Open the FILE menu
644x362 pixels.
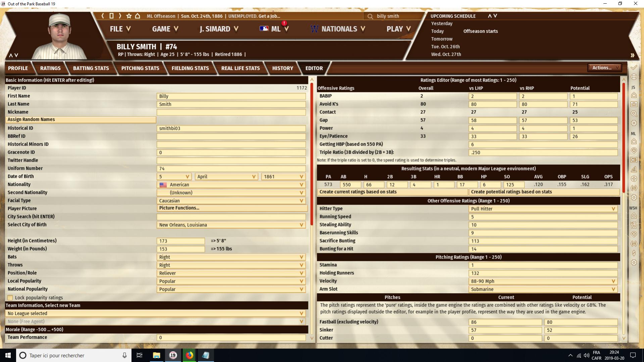click(x=120, y=29)
